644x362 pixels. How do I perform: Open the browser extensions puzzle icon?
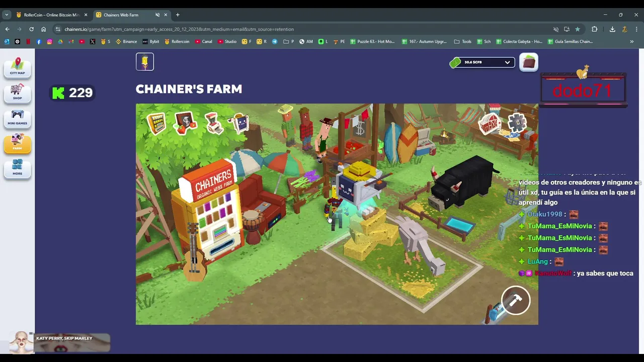coord(594,29)
